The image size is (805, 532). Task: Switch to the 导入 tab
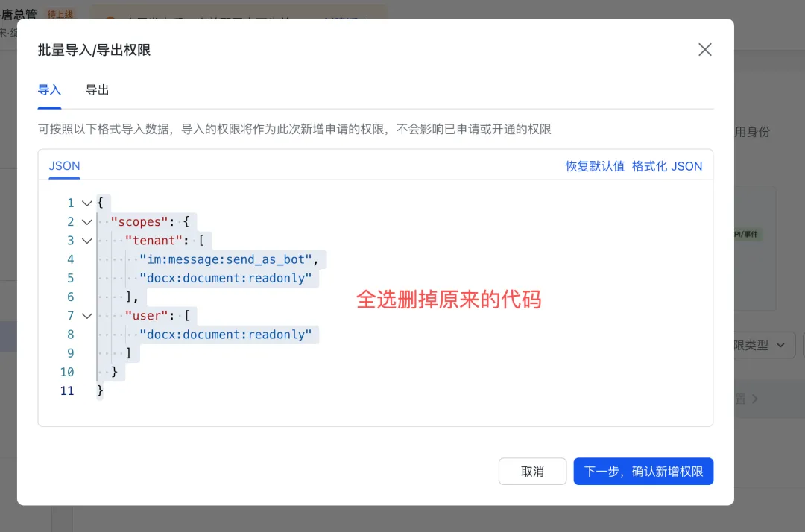(x=49, y=90)
